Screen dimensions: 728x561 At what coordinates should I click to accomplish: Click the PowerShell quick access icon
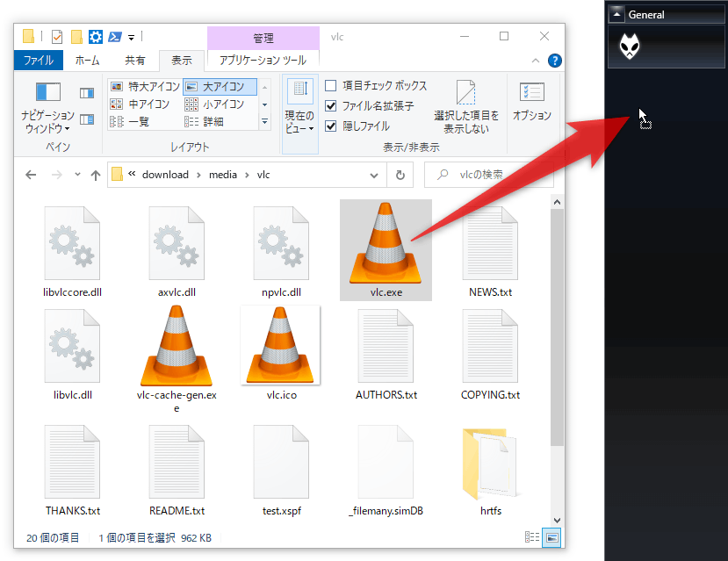[115, 37]
